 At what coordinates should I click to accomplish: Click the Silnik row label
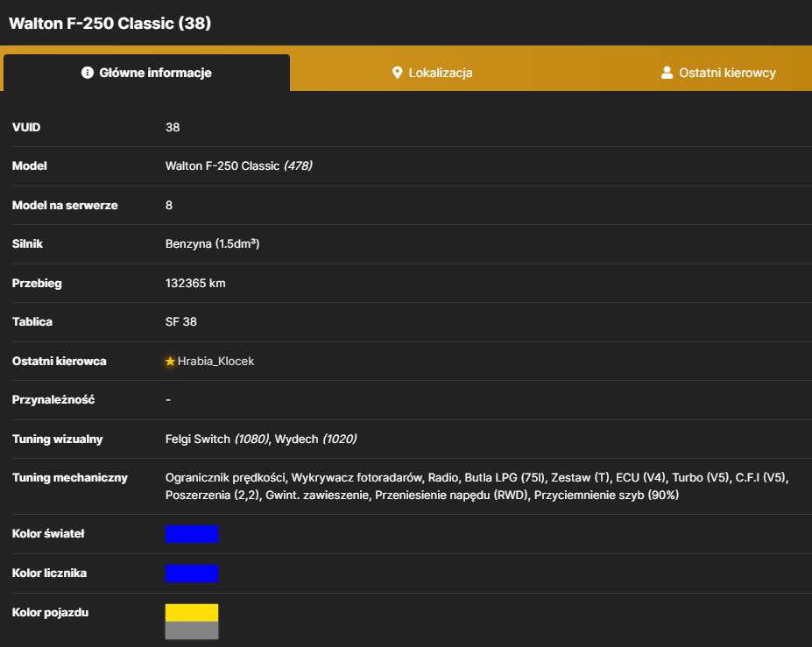pos(27,243)
